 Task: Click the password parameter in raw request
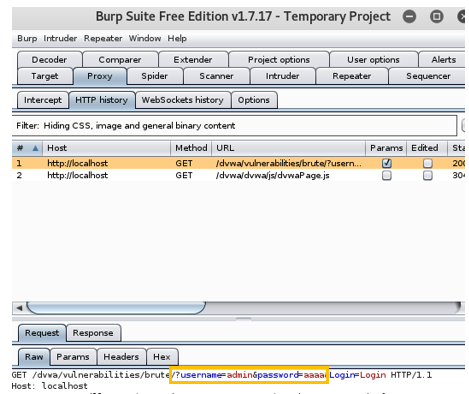pyautogui.click(x=278, y=375)
